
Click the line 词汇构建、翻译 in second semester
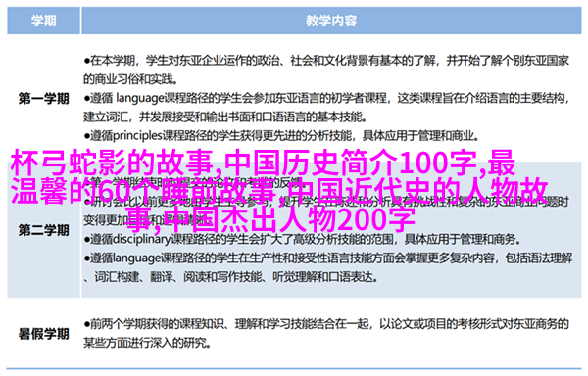(230, 277)
